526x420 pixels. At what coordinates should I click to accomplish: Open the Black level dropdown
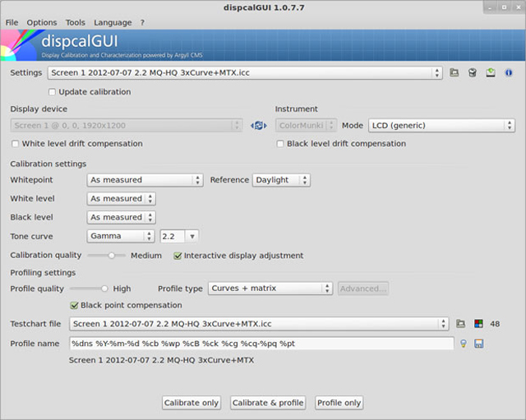pyautogui.click(x=121, y=217)
